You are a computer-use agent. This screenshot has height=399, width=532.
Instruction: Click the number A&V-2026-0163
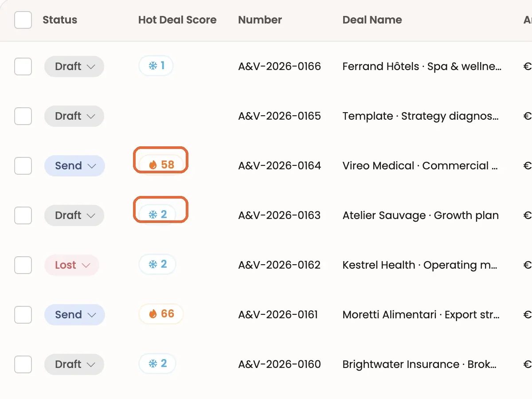pos(279,215)
